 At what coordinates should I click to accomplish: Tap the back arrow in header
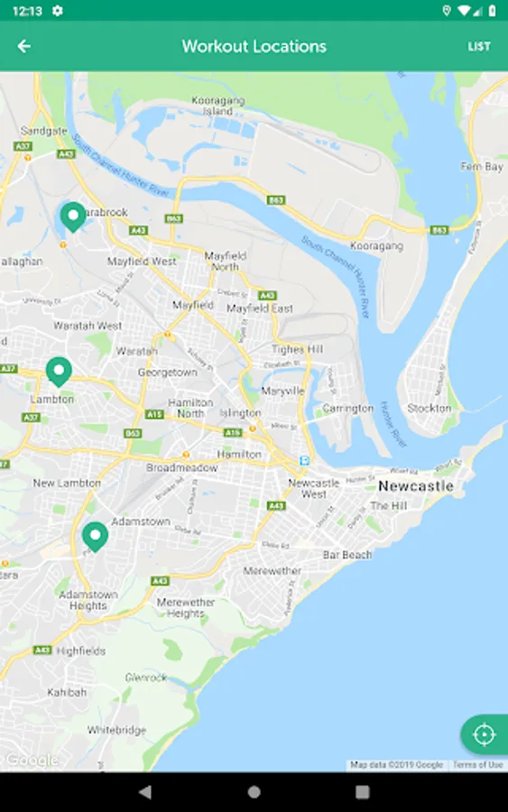tap(23, 47)
